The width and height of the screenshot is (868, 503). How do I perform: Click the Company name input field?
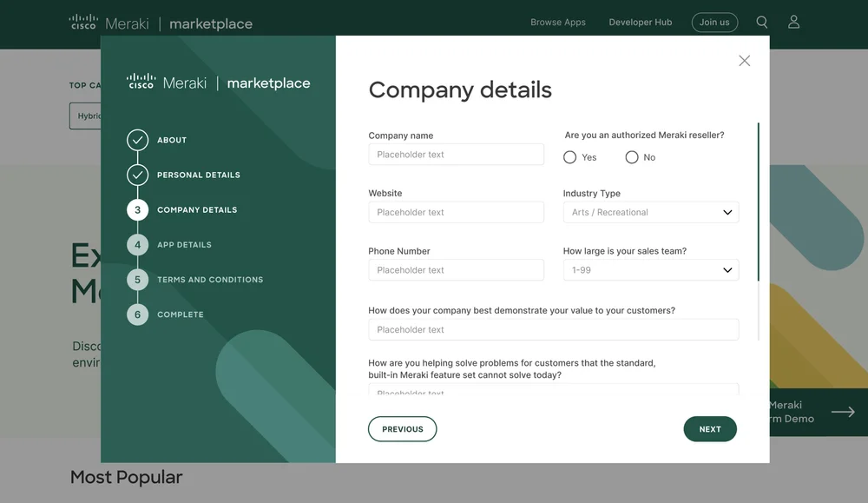click(x=457, y=155)
